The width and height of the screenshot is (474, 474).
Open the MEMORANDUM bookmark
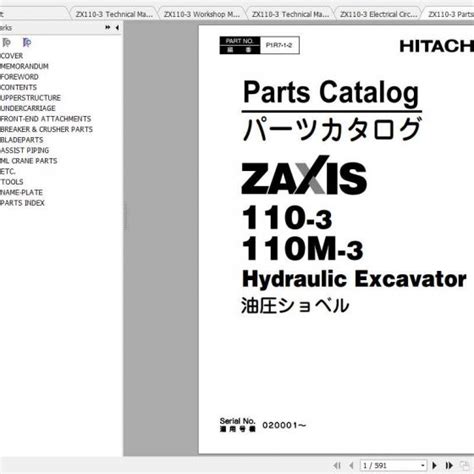tap(24, 66)
